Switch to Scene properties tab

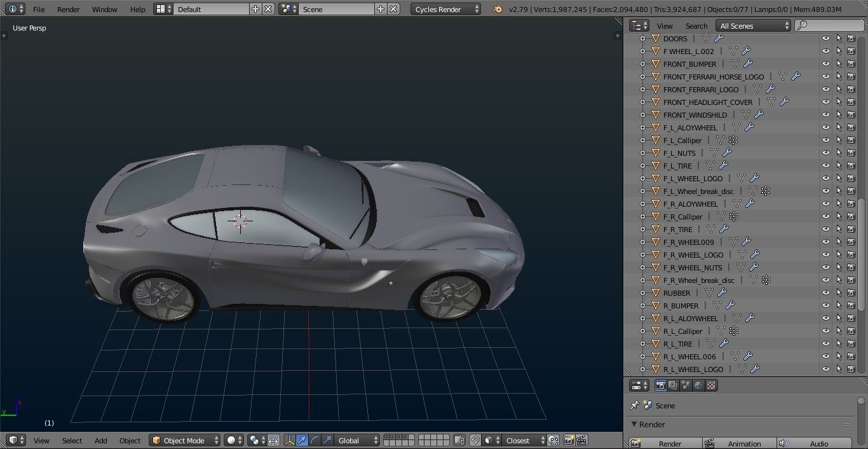coord(686,385)
